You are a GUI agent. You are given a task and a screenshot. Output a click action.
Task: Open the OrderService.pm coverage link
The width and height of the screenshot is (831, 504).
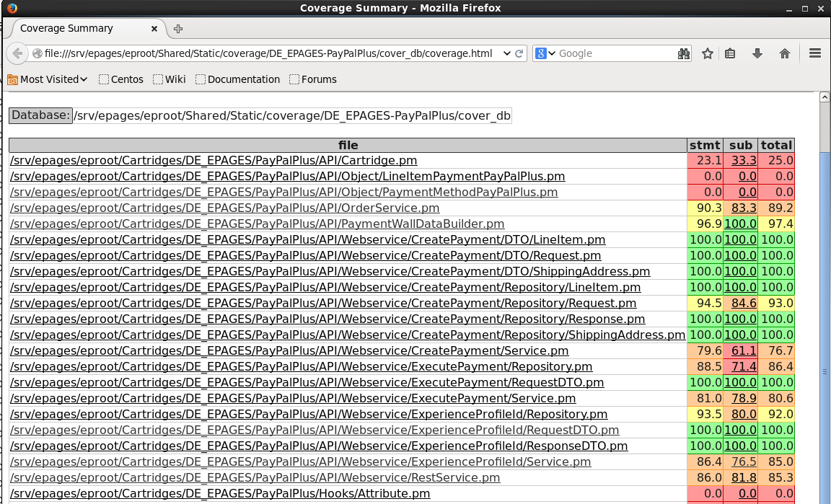coord(224,208)
